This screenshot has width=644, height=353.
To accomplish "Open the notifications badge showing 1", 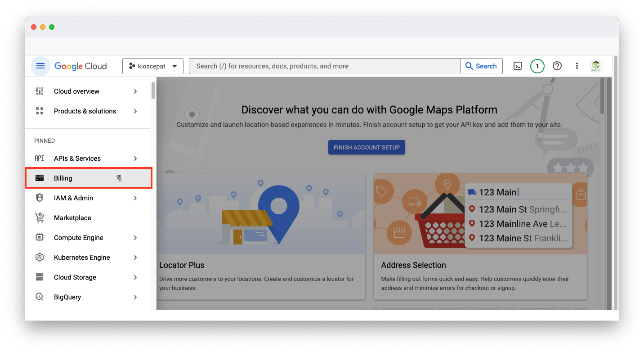I will point(537,66).
